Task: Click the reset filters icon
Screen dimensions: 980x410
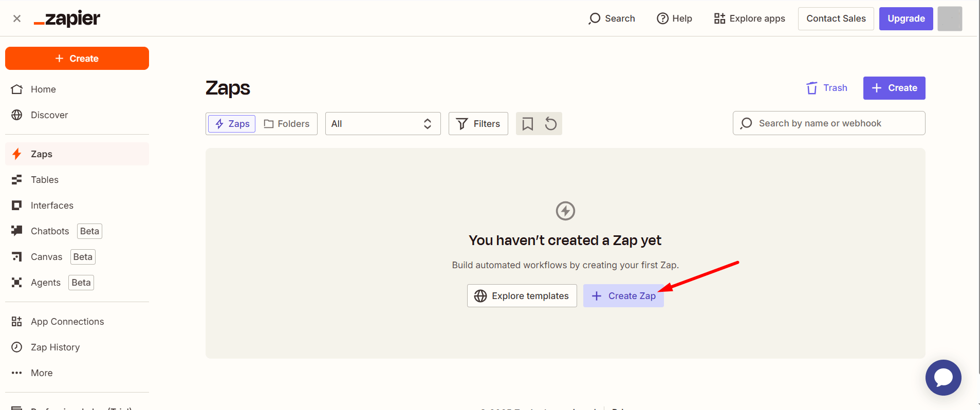Action: click(551, 124)
